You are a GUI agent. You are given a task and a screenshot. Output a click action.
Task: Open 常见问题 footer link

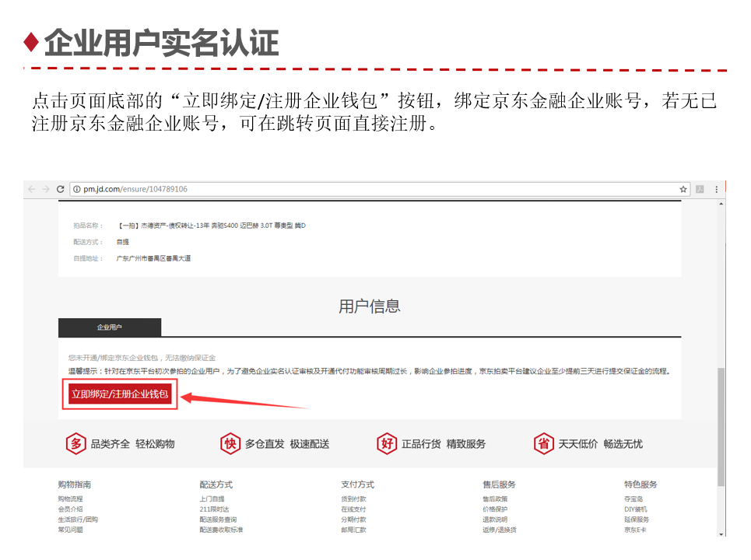point(70,530)
